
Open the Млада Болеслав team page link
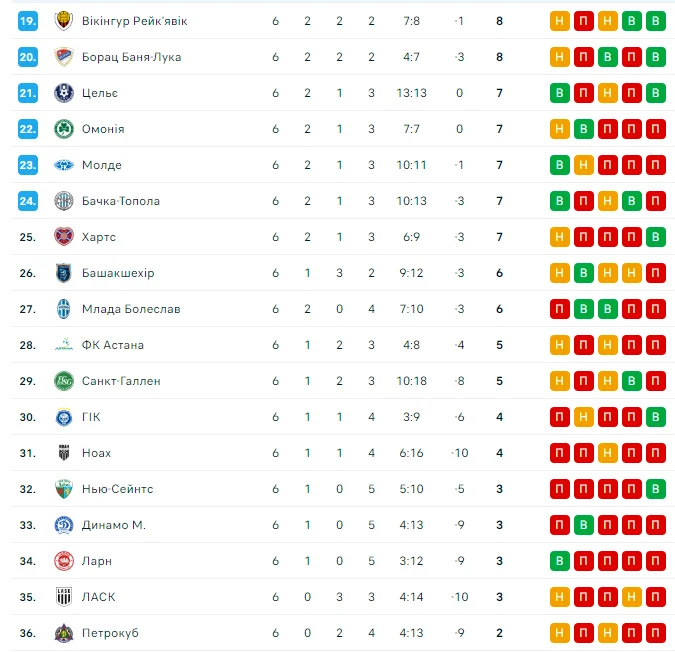coord(131,309)
